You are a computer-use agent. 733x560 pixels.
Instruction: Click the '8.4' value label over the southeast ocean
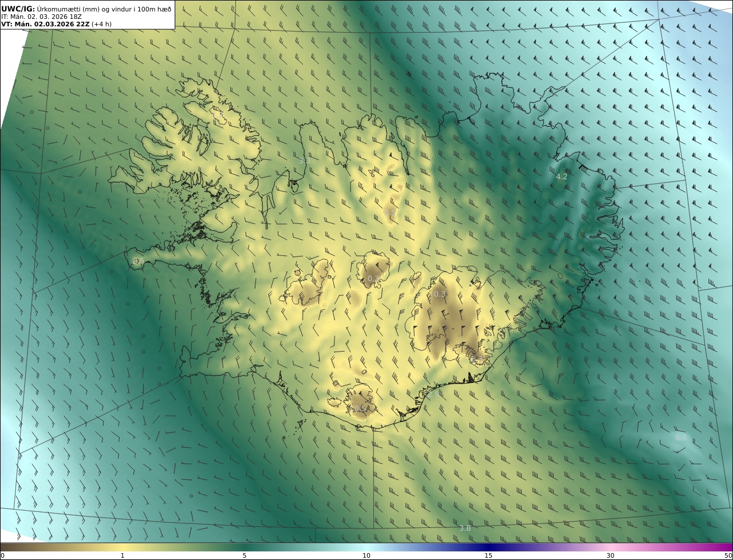point(680,437)
